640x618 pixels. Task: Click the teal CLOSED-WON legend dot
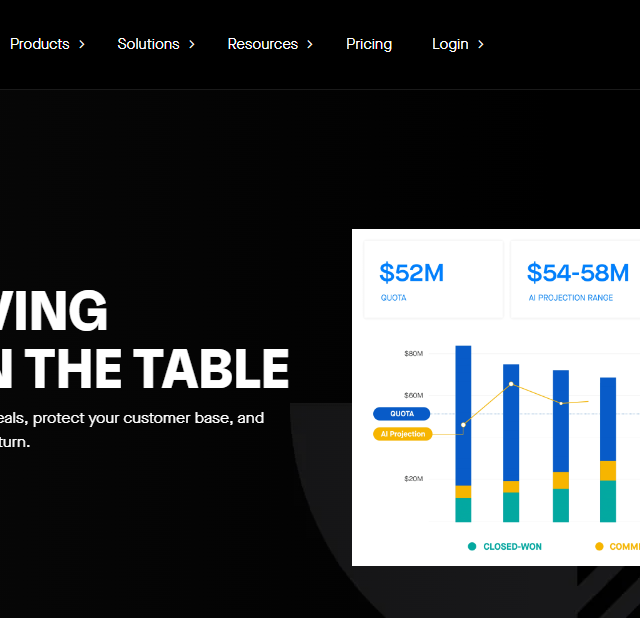tap(472, 547)
